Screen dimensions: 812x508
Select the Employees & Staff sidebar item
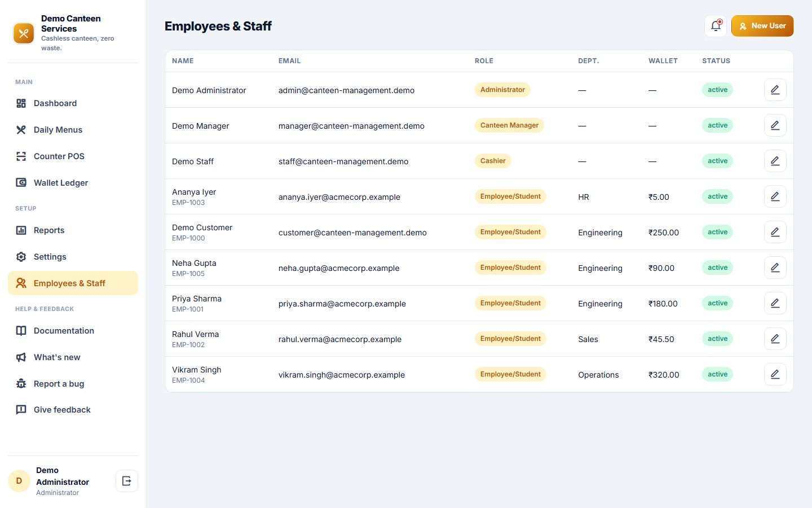(73, 283)
